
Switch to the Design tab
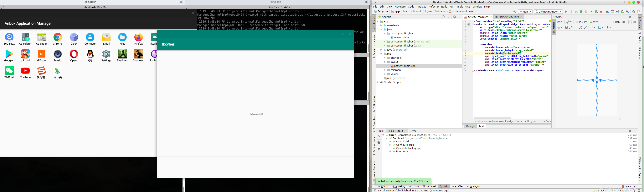[x=470, y=126]
